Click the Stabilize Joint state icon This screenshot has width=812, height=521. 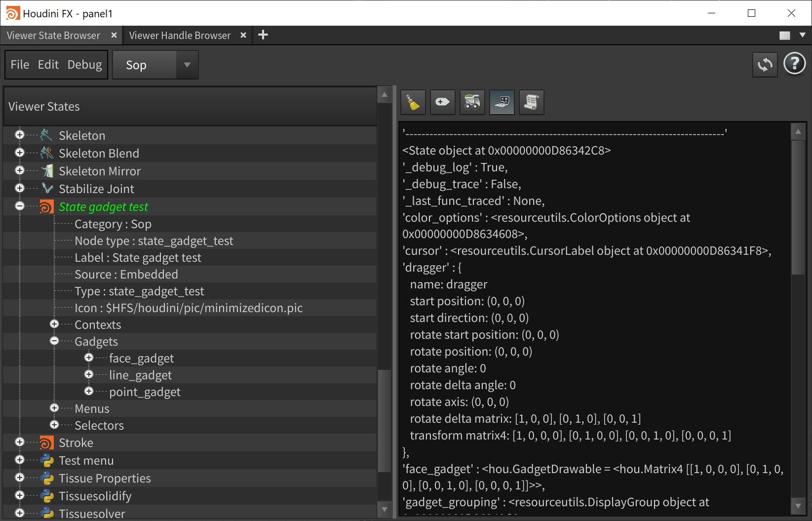[47, 189]
